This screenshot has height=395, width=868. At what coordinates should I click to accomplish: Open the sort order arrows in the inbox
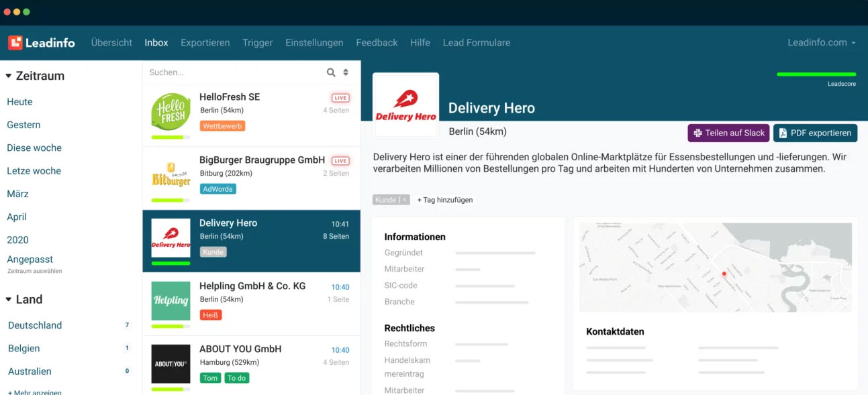346,72
